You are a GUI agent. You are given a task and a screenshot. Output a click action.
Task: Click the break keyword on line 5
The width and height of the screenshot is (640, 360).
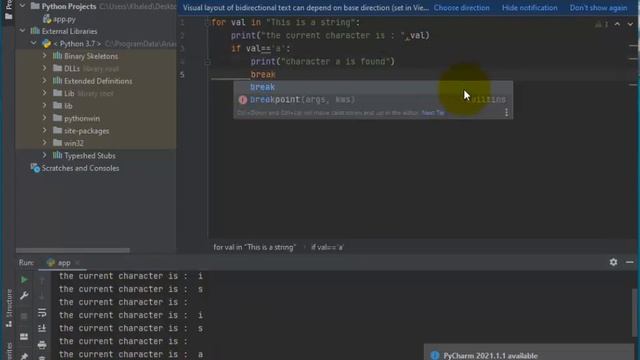[x=263, y=75]
